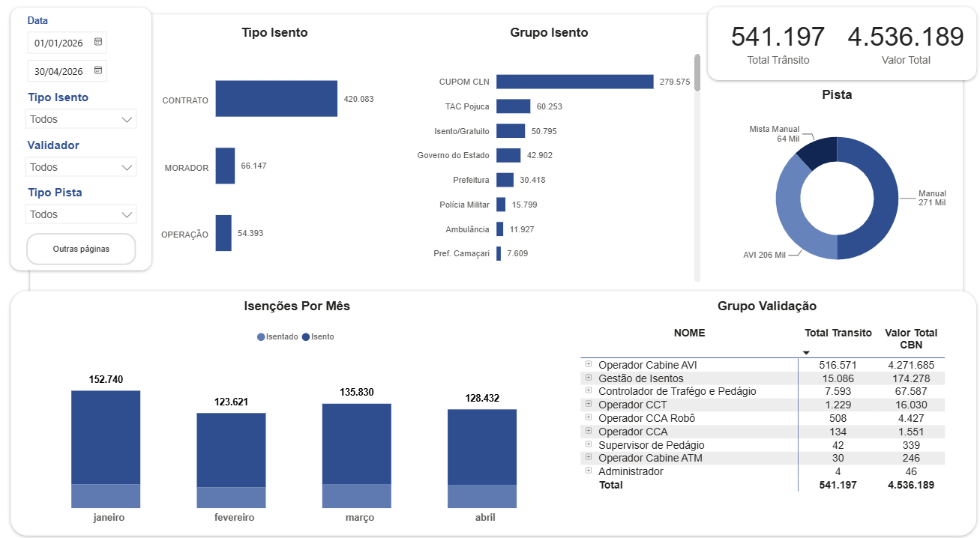This screenshot has width=980, height=538.
Task: Expand the Operador CCT row
Action: tap(589, 405)
